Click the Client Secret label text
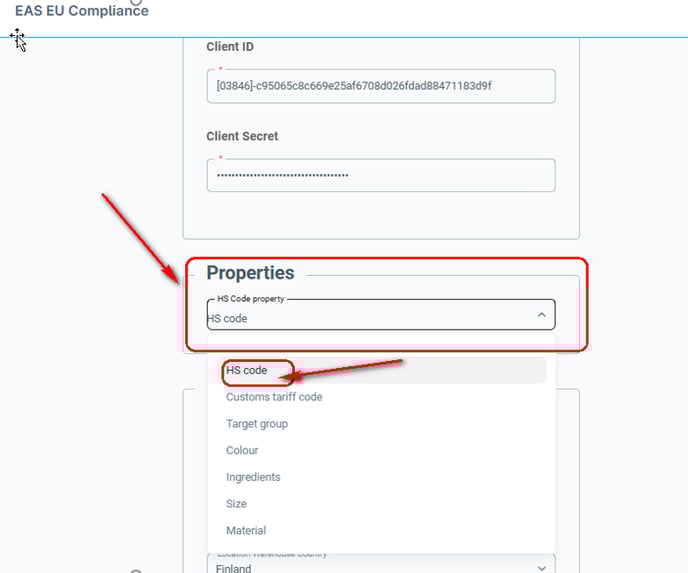The width and height of the screenshot is (688, 573). click(242, 136)
